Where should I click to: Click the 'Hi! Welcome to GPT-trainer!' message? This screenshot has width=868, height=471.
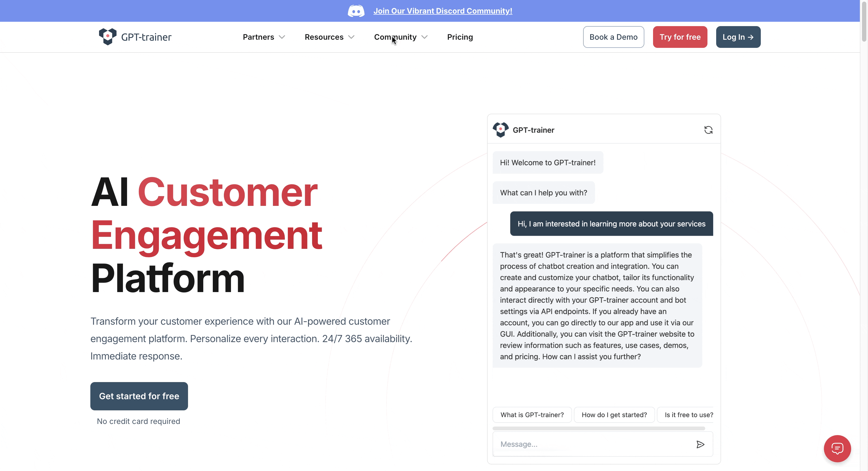(x=547, y=163)
